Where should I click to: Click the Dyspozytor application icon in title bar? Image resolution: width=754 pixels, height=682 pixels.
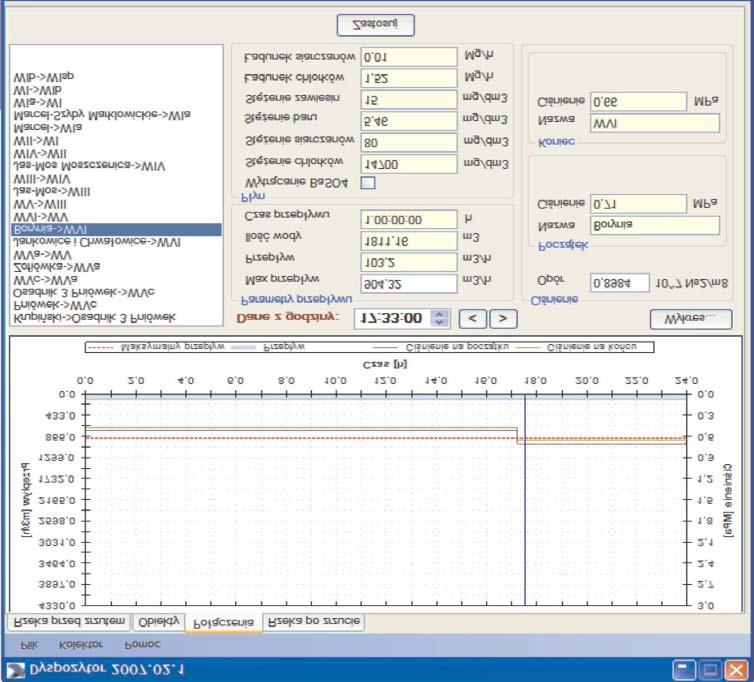[x=15, y=669]
